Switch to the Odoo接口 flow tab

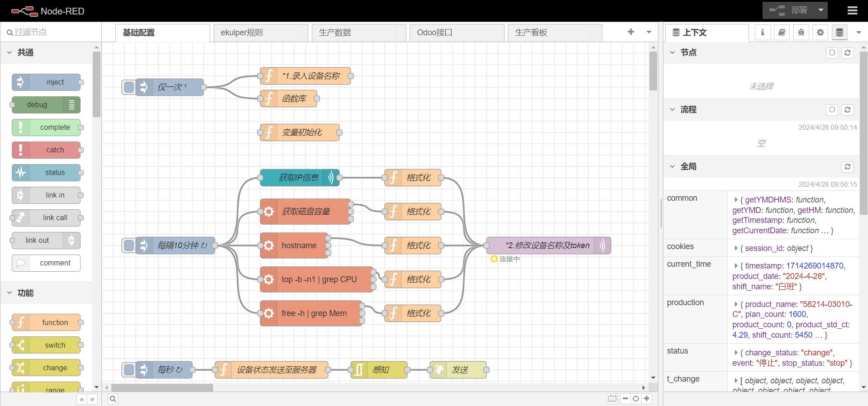click(456, 33)
